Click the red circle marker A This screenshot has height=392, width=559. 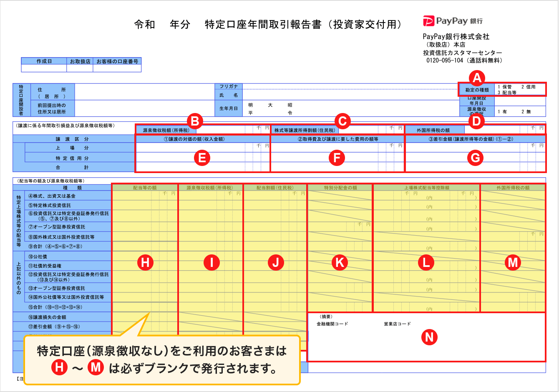[x=476, y=78]
